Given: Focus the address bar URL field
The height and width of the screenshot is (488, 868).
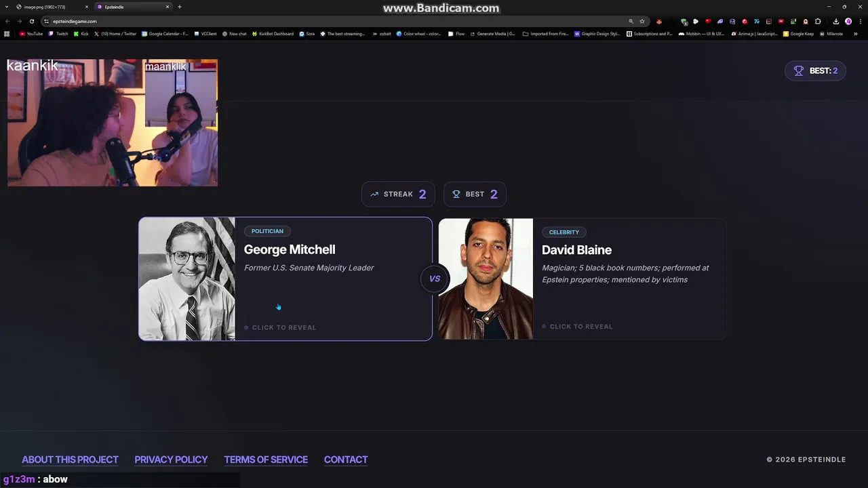Looking at the screenshot, I should pos(339,21).
